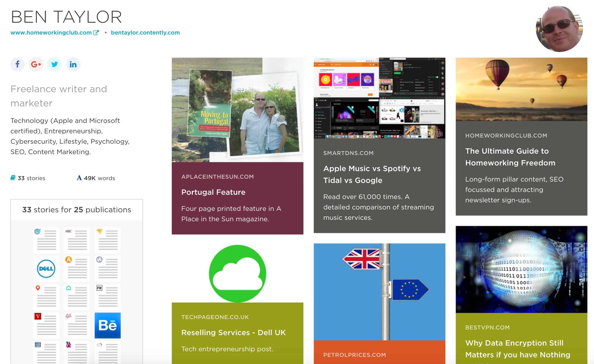Click the book icon beside 33 stories
The height and width of the screenshot is (364, 594).
tap(13, 178)
